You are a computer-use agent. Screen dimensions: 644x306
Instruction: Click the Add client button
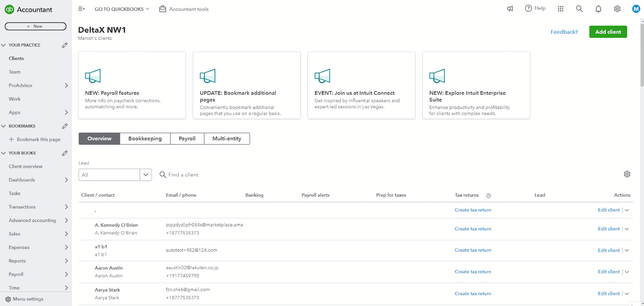point(608,32)
